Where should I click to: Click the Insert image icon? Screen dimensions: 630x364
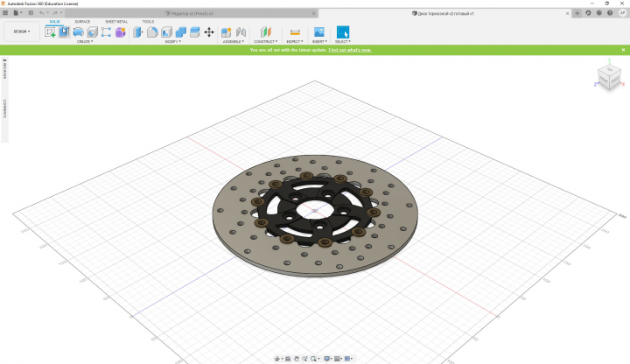pos(319,32)
